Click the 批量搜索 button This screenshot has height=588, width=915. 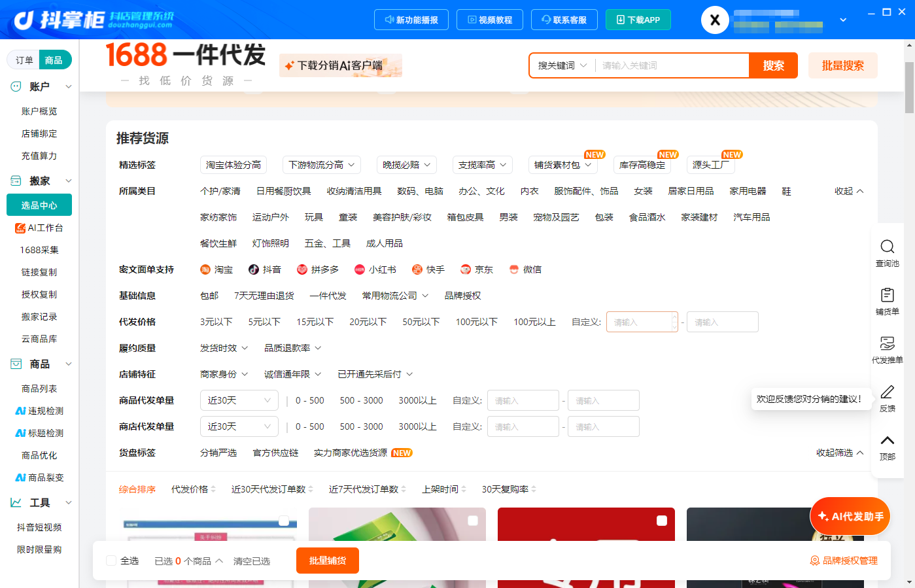coord(843,65)
